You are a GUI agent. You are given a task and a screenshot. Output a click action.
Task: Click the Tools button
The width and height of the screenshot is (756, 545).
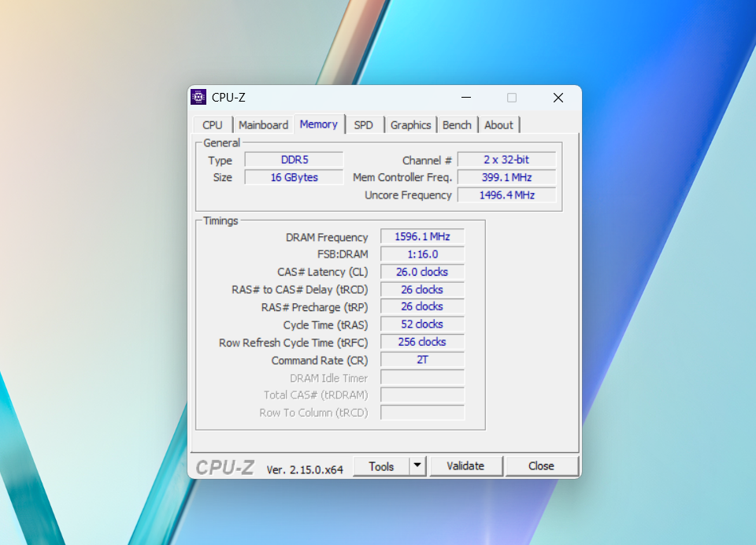(381, 466)
